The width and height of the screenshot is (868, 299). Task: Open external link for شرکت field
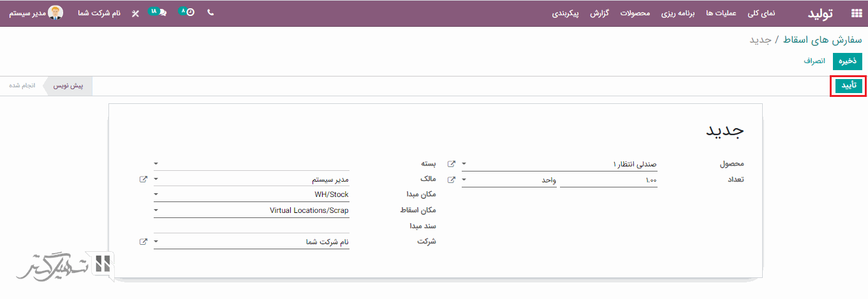143,242
